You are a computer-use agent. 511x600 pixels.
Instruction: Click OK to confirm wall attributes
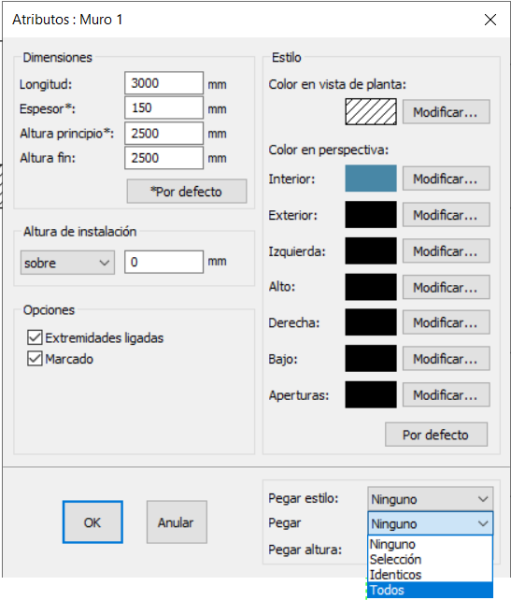[x=93, y=522]
